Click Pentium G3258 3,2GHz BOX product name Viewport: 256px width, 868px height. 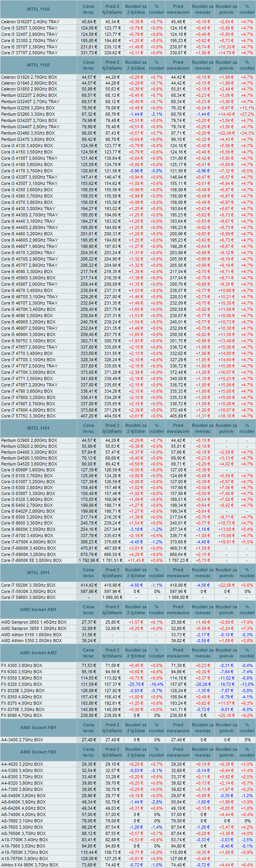[x=28, y=108]
